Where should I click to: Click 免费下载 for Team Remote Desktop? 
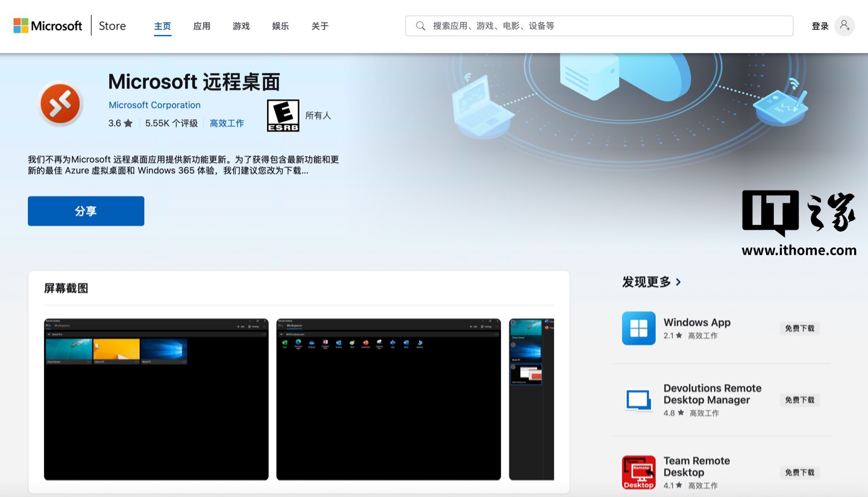799,472
